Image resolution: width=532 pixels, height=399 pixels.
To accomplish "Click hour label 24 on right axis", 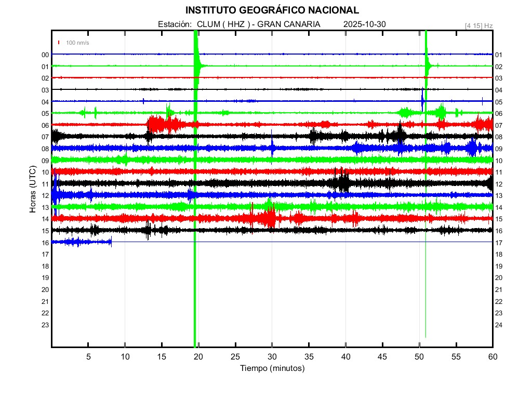I will (x=499, y=325).
